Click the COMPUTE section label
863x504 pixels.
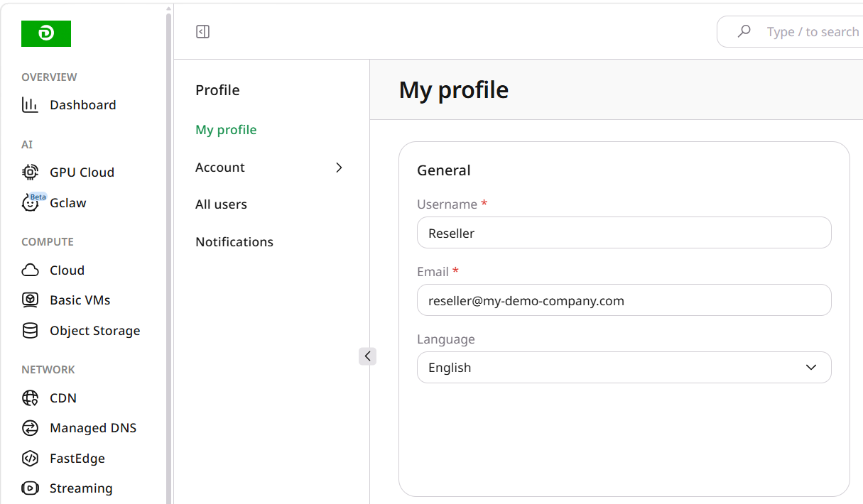click(48, 242)
